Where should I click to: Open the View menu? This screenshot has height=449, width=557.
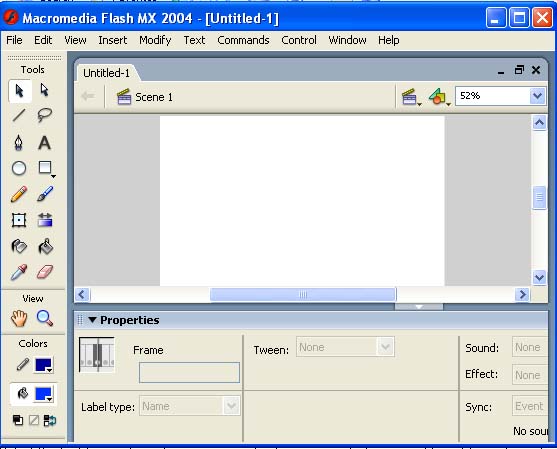[75, 40]
